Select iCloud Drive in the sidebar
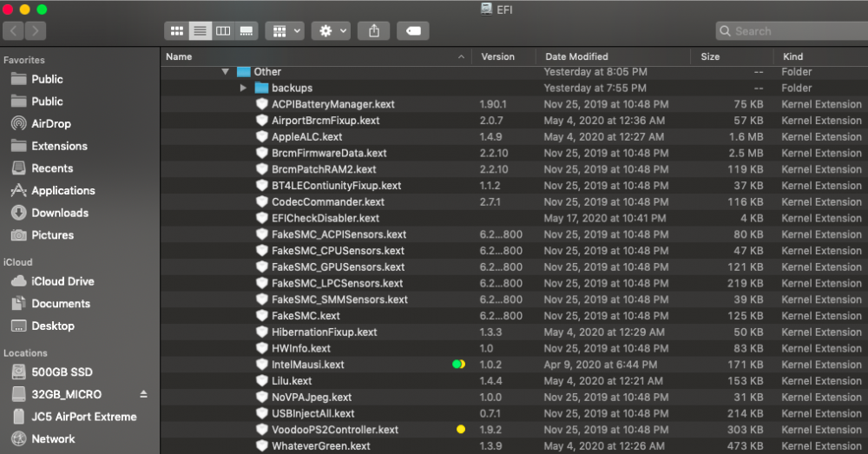This screenshot has height=454, width=868. [62, 281]
